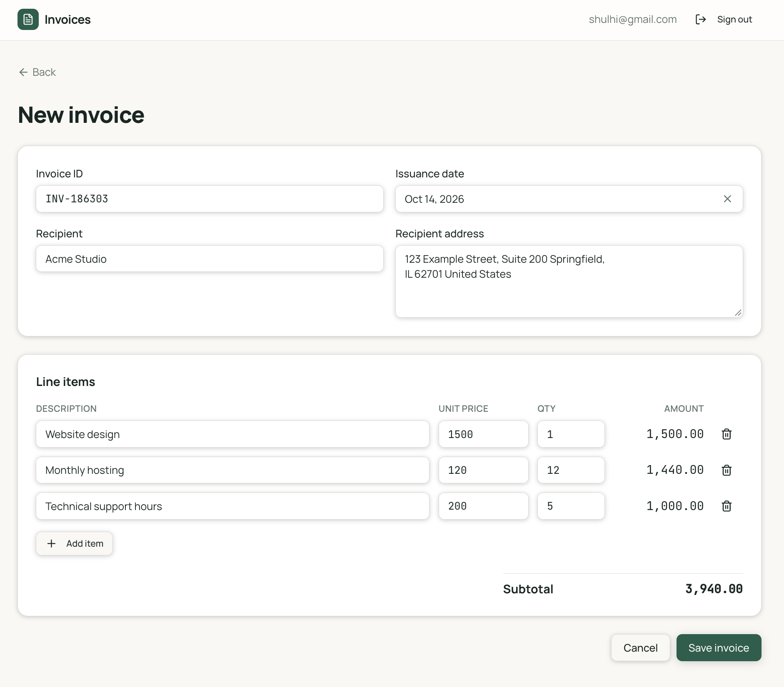Clear the issuance date with the X icon
This screenshot has width=784, height=687.
point(727,199)
